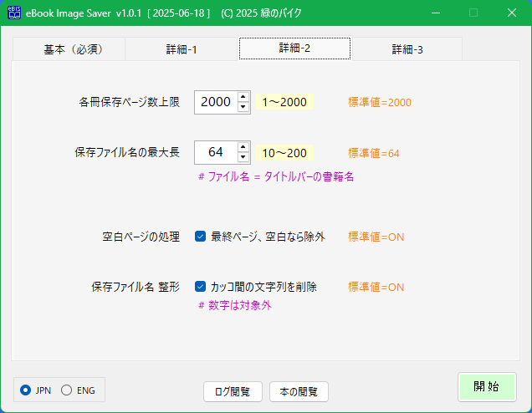Click 標準値=ON beside 空白ページの処理
Viewport: 532px width, 413px height.
coord(376,237)
